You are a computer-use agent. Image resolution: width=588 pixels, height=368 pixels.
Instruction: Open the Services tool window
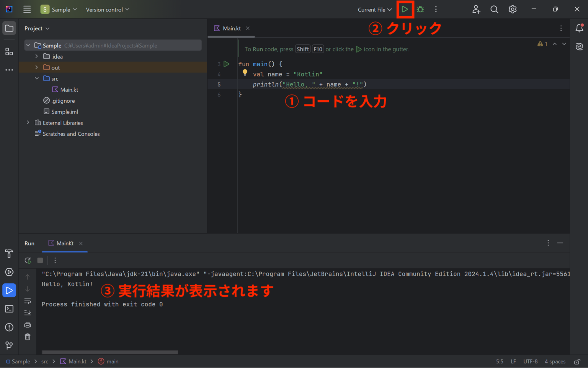pyautogui.click(x=9, y=272)
